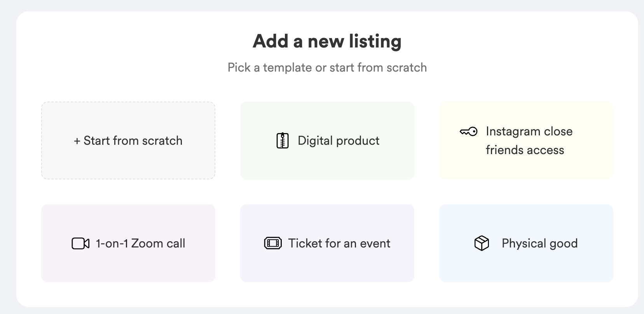This screenshot has width=644, height=314.
Task: Click the zip file icon for Digital product
Action: (x=283, y=141)
